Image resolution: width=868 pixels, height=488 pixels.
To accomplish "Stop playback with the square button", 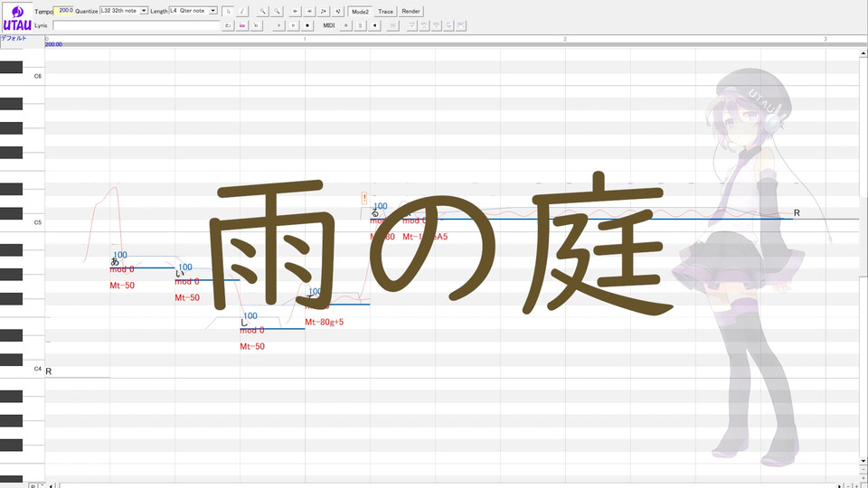I will coord(307,25).
